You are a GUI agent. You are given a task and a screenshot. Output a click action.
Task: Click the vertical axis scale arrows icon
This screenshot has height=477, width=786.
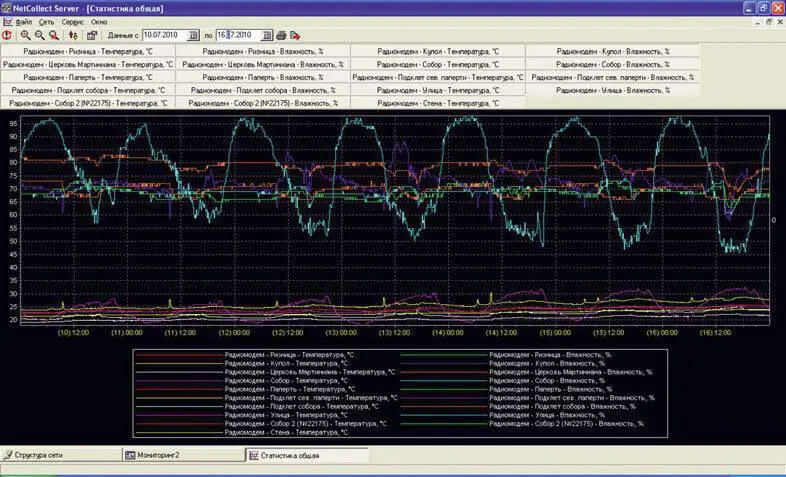73,35
